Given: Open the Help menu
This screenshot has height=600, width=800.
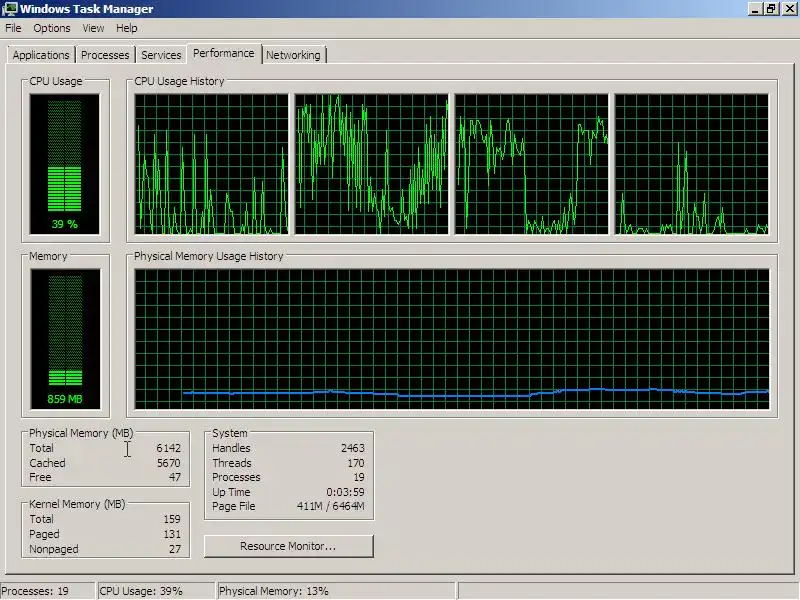Looking at the screenshot, I should pos(127,28).
